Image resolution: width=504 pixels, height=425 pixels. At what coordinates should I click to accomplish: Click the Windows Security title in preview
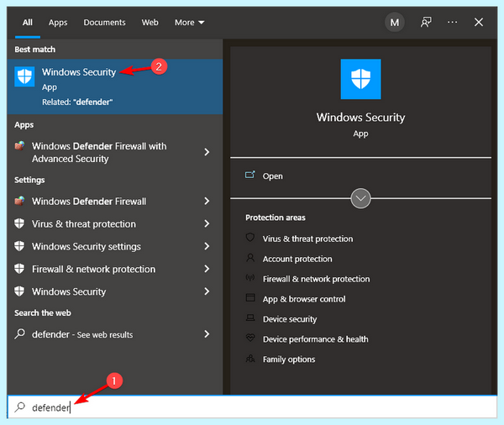360,118
